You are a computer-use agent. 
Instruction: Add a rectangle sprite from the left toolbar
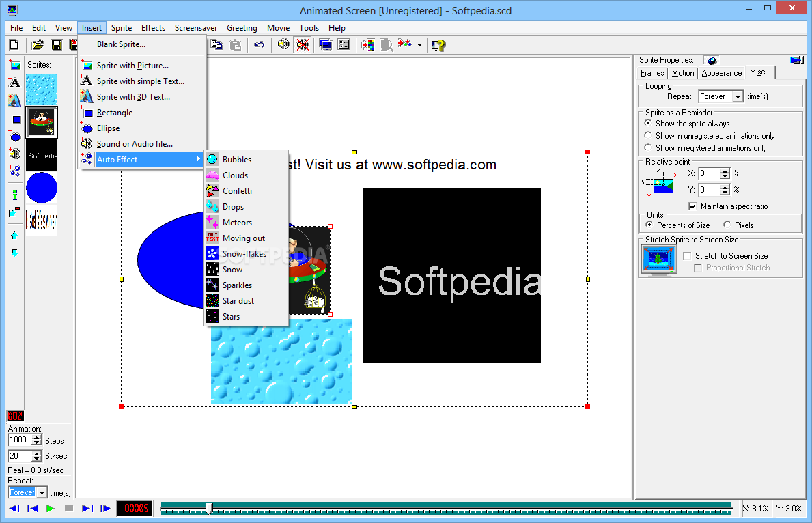click(x=15, y=119)
